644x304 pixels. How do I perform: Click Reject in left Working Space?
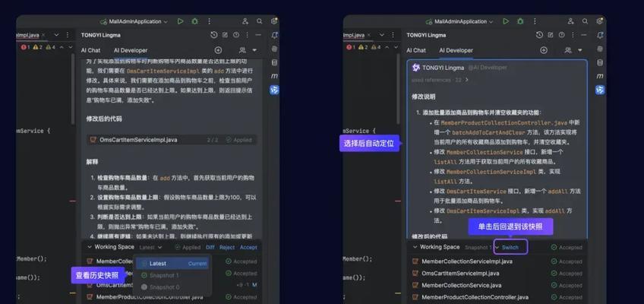coord(227,247)
